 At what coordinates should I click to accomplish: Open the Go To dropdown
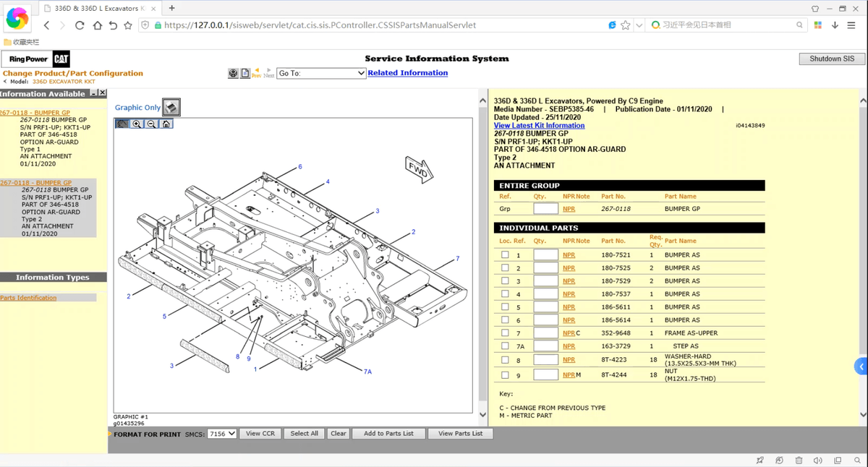[321, 73]
